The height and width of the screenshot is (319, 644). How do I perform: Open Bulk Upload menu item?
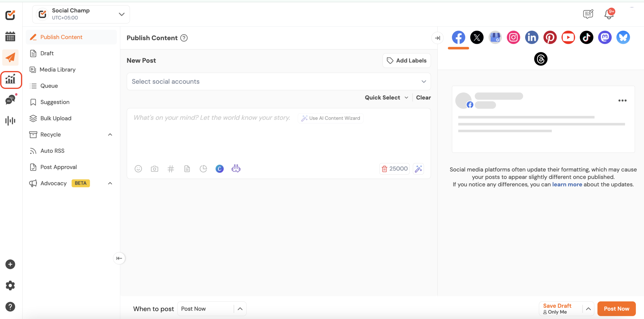click(56, 118)
